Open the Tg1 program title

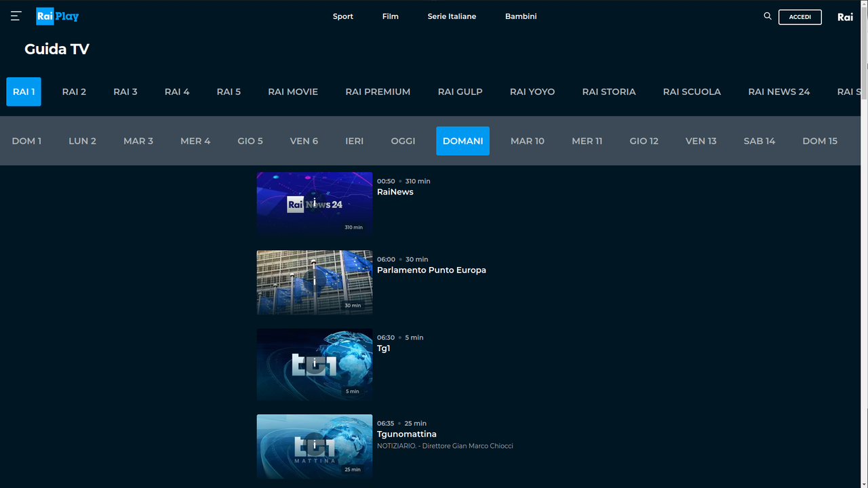coord(384,348)
